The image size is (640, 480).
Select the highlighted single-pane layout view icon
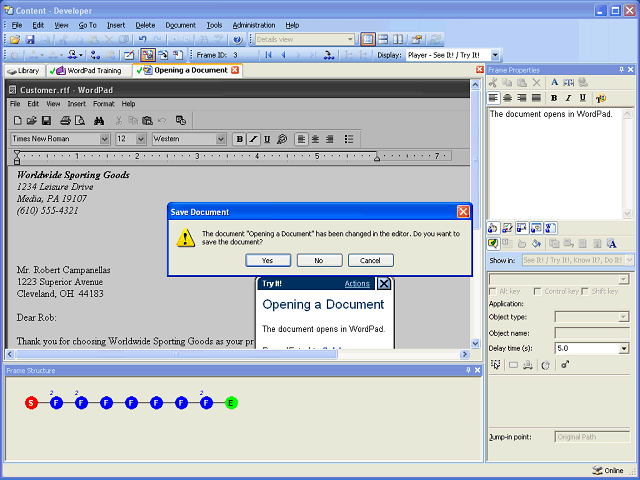(368, 39)
